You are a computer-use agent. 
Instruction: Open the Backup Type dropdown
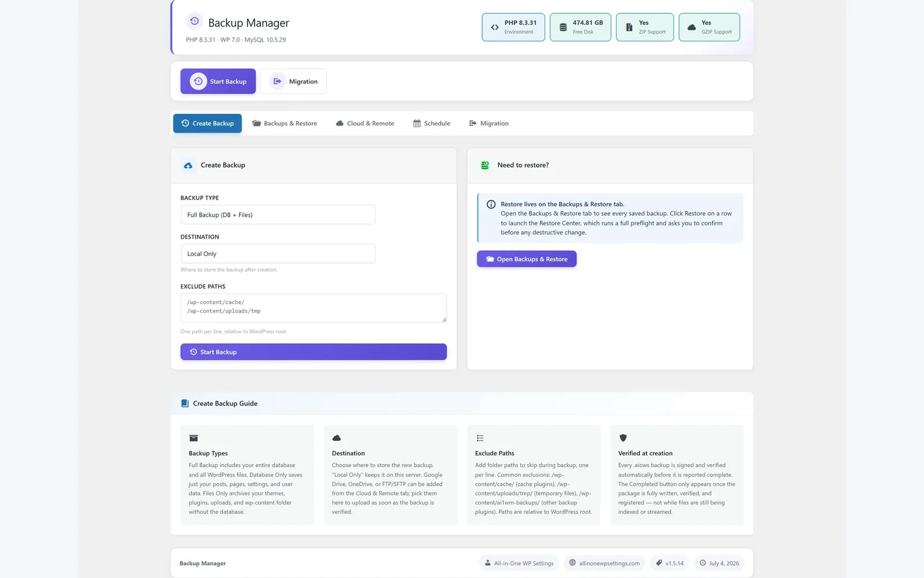click(x=278, y=215)
